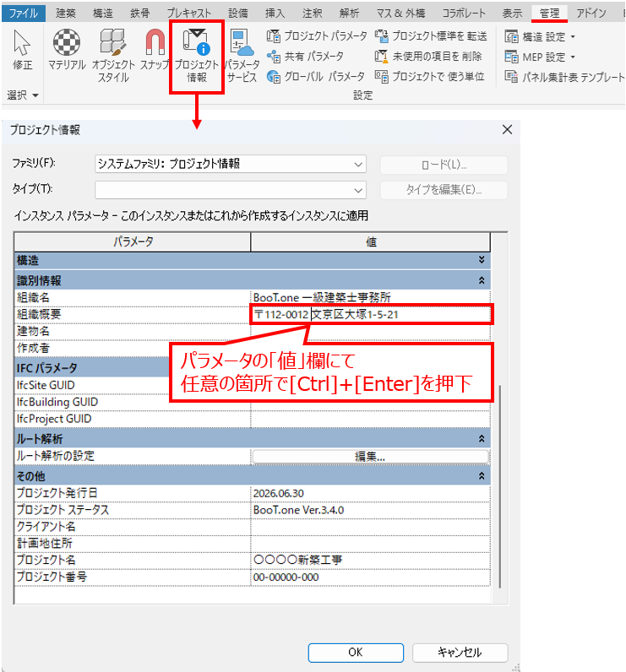Switch to the 建築 ribbon tab
The width and height of the screenshot is (626, 672).
[x=66, y=14]
